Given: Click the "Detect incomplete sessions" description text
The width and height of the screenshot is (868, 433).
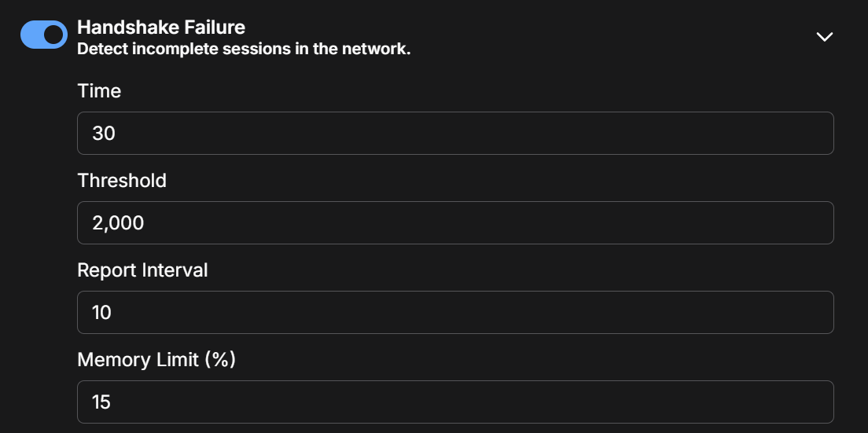Looking at the screenshot, I should coord(244,50).
